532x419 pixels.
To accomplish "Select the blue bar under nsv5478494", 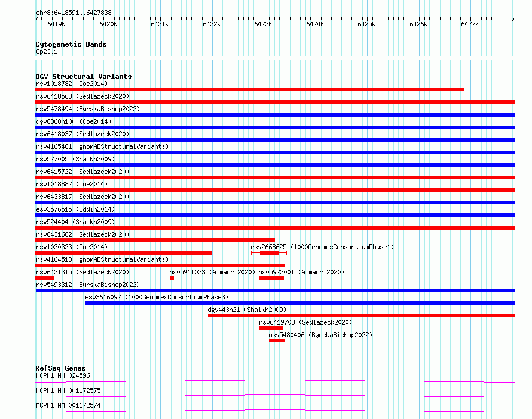I will point(275,115).
